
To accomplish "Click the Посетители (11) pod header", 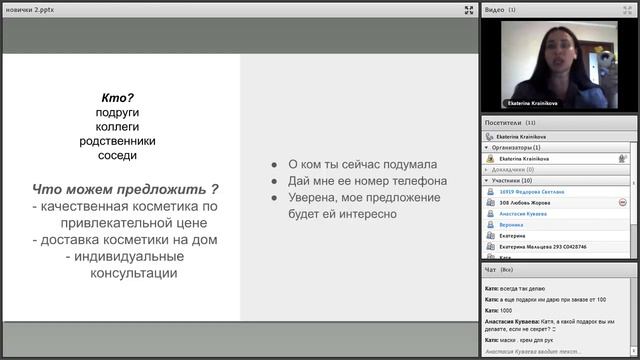I will (559, 122).
